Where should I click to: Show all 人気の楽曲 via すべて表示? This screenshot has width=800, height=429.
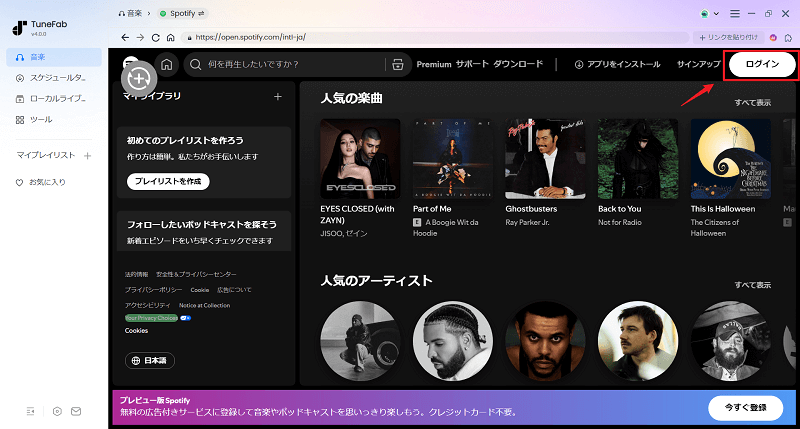(752, 103)
